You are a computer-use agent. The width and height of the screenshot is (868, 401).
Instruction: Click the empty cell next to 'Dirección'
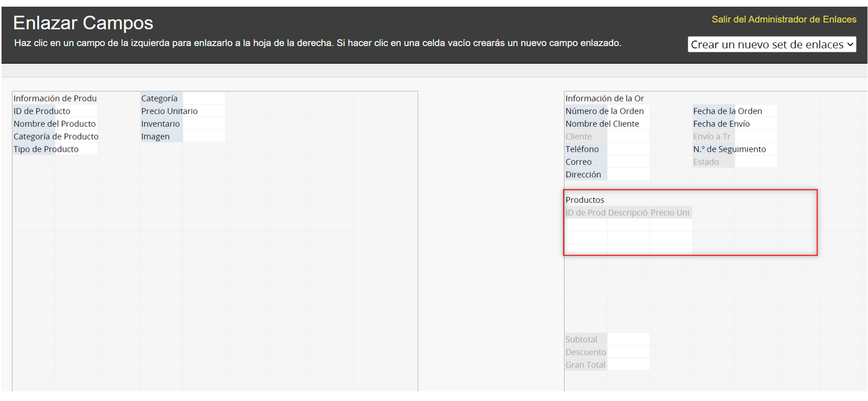coord(628,175)
